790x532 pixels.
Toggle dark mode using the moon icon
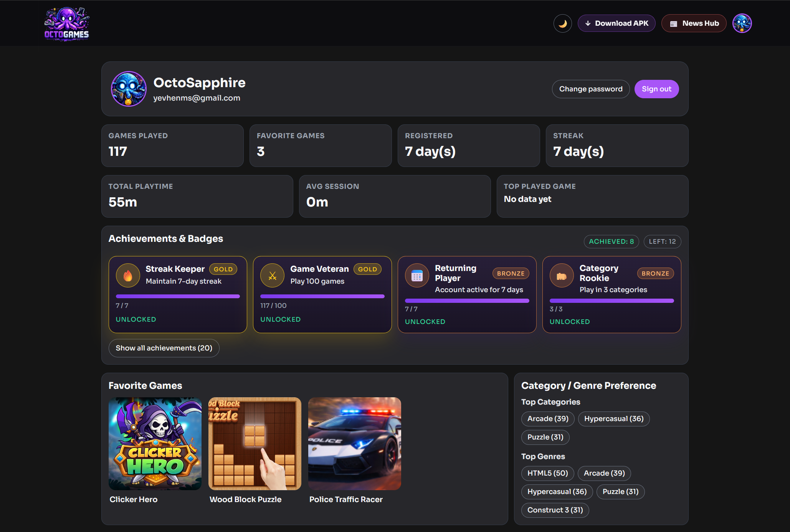(562, 23)
